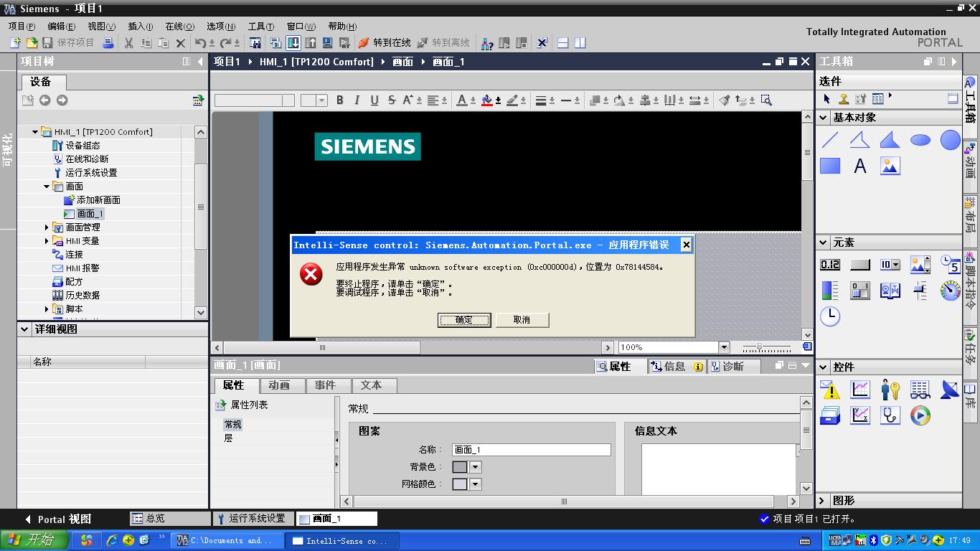This screenshot has height=551, width=980.
Task: Select the Polyline tool in basic objects
Action: [860, 140]
